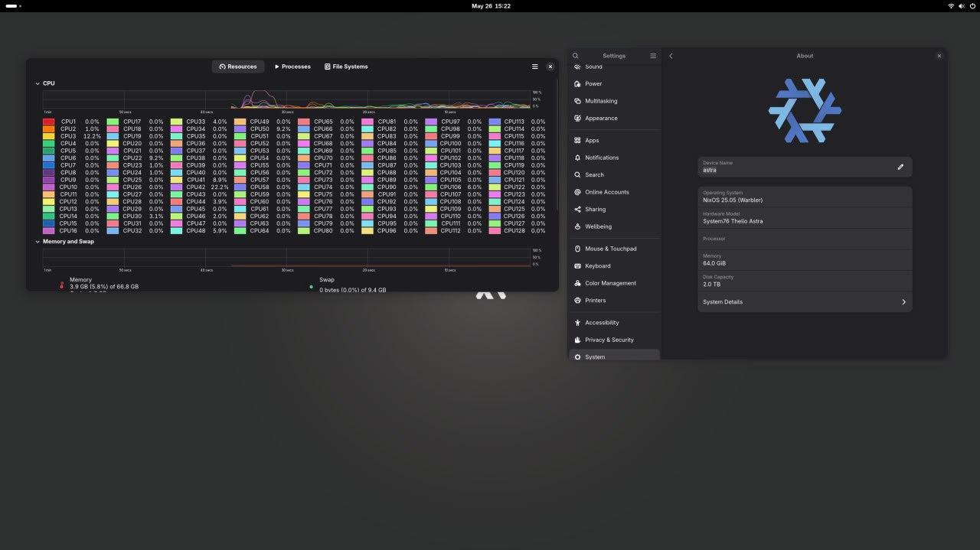980x550 pixels.
Task: Open the Online Accounts settings panel
Action: (615, 192)
